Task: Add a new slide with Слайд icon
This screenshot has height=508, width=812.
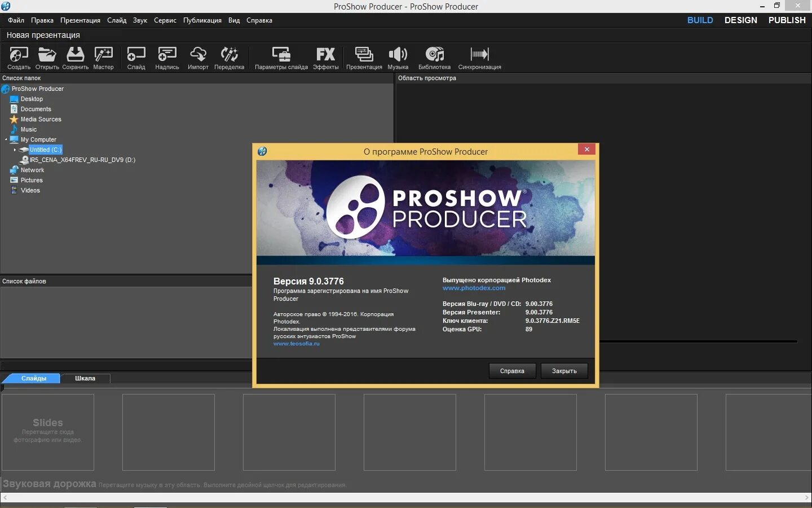Action: (x=136, y=58)
